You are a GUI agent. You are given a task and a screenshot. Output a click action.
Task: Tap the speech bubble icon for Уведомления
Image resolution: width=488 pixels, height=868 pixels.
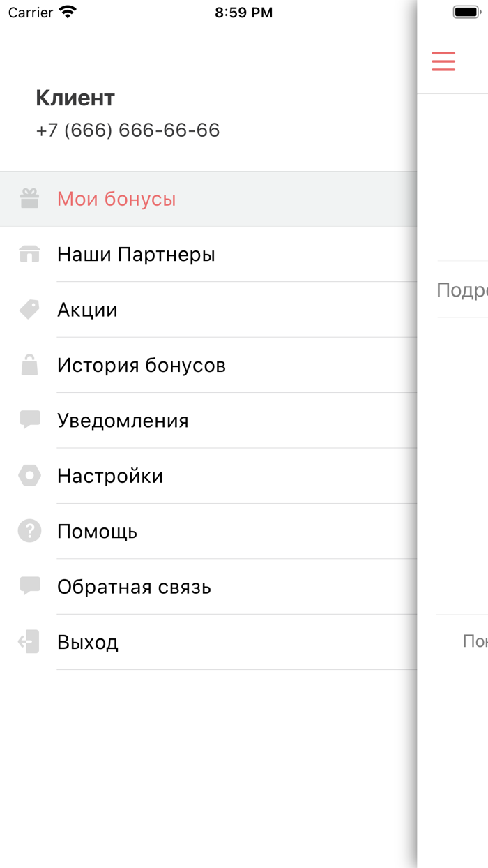29,419
